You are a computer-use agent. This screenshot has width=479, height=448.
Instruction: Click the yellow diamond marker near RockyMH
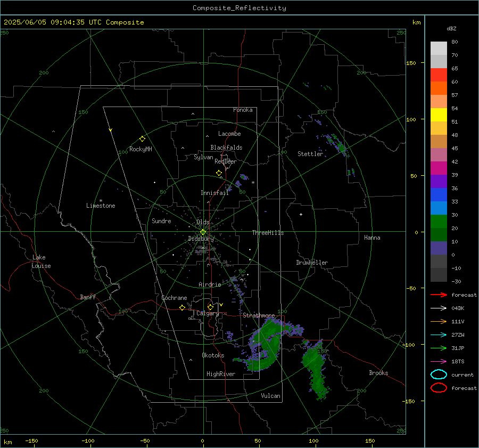tap(142, 139)
